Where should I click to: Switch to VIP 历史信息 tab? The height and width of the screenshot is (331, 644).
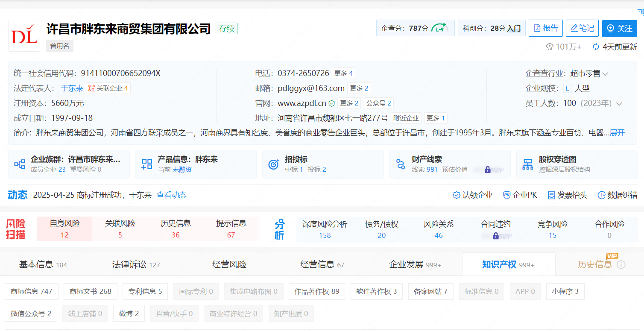595,264
